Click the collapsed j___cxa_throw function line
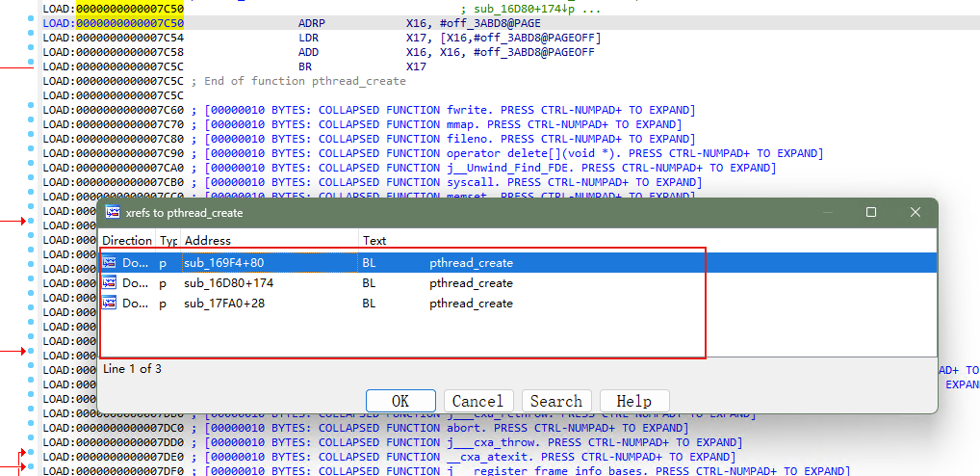This screenshot has width=980, height=476. coord(393,442)
